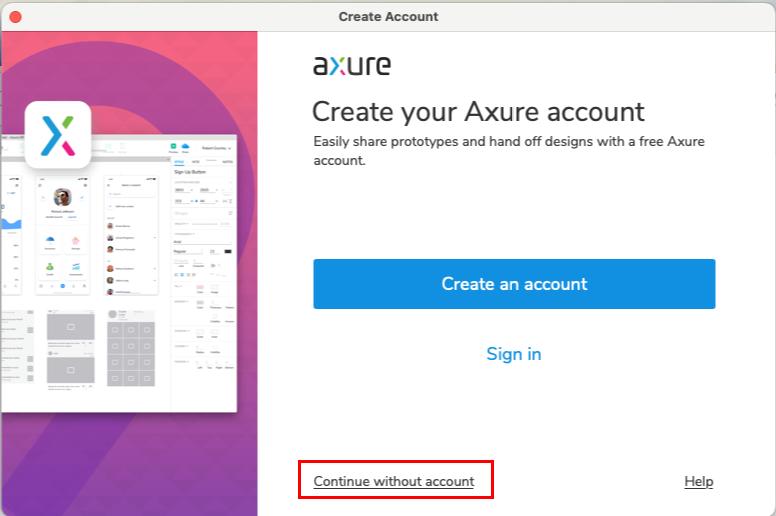
Task: Click the green Preview icon in illustration
Action: [172, 146]
